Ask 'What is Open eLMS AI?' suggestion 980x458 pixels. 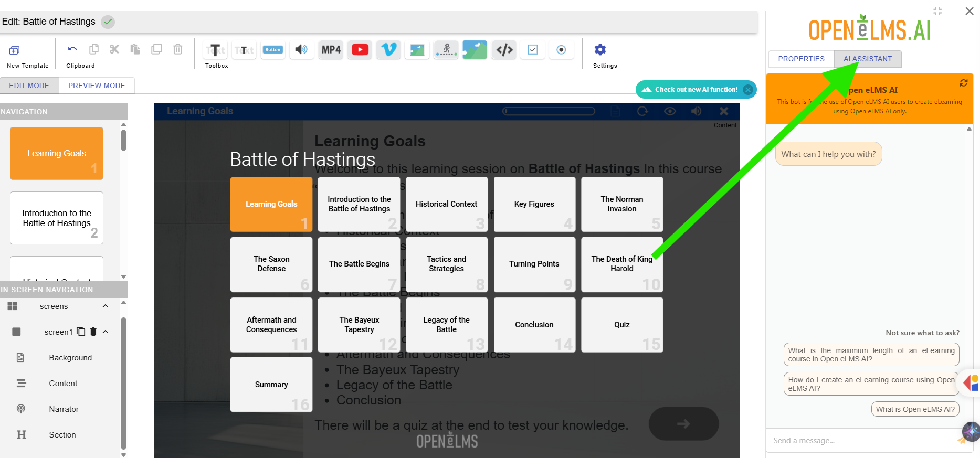coord(915,409)
